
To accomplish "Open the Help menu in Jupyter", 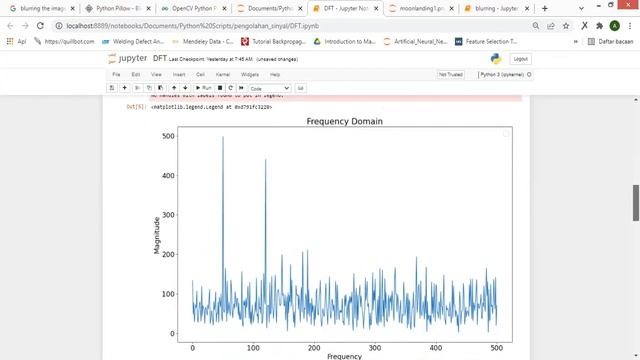I will tap(275, 75).
